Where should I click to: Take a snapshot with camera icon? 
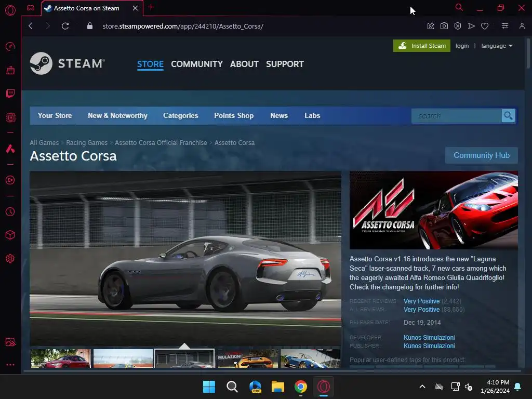[x=444, y=26]
